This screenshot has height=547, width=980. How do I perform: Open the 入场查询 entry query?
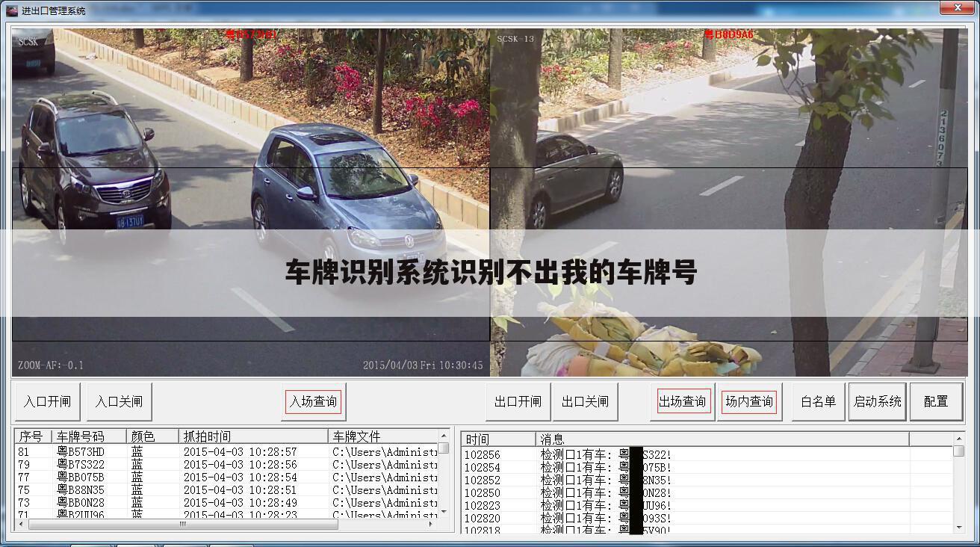click(x=314, y=402)
